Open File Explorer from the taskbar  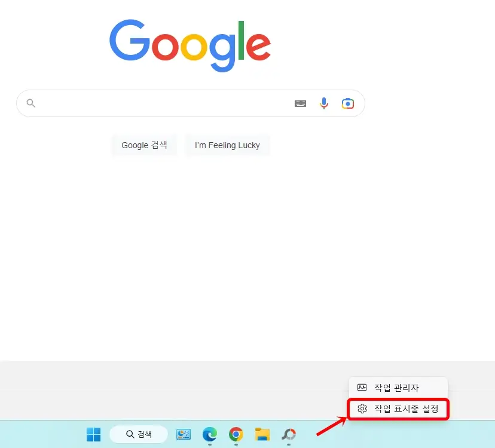(x=262, y=434)
